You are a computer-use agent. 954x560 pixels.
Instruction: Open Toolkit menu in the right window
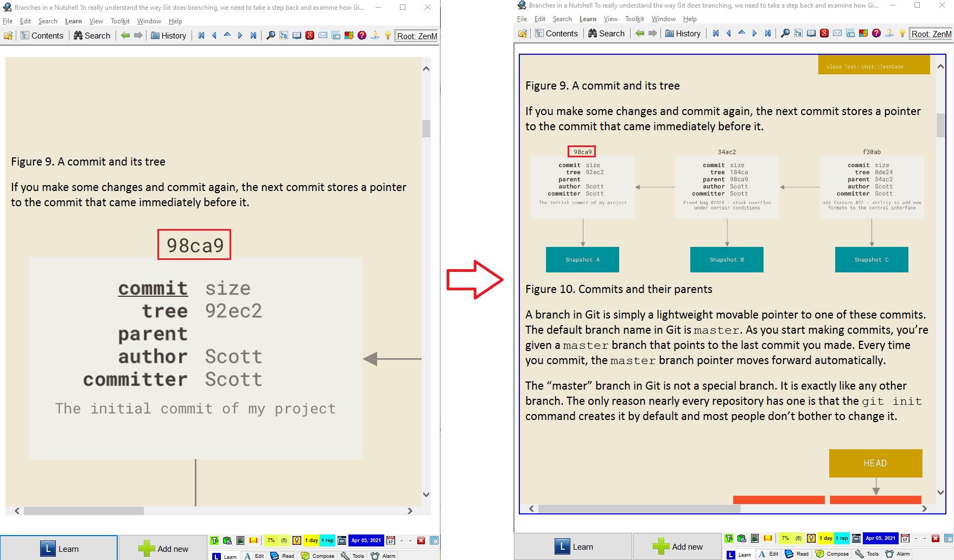pos(634,19)
